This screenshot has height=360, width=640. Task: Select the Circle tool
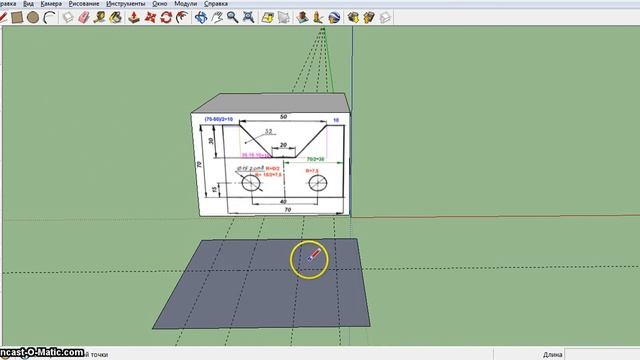click(33, 18)
